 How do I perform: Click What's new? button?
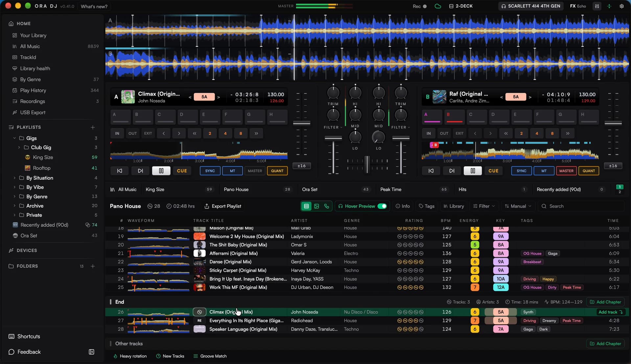point(94,6)
